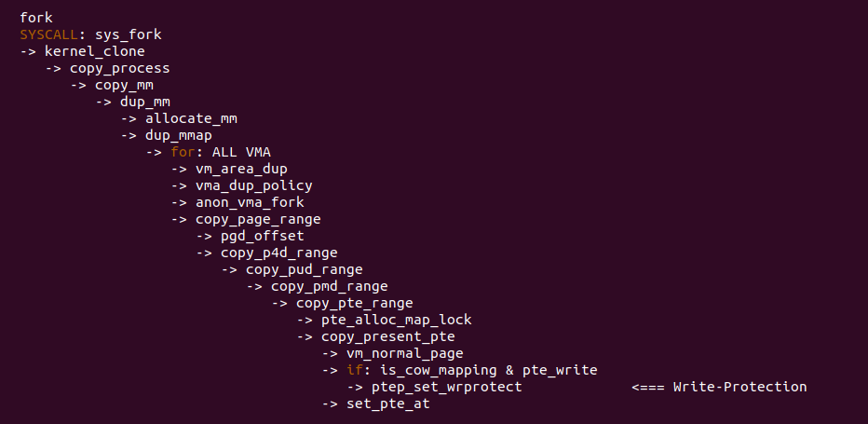Click the copy_pud_range entry
868x424 pixels.
point(305,269)
